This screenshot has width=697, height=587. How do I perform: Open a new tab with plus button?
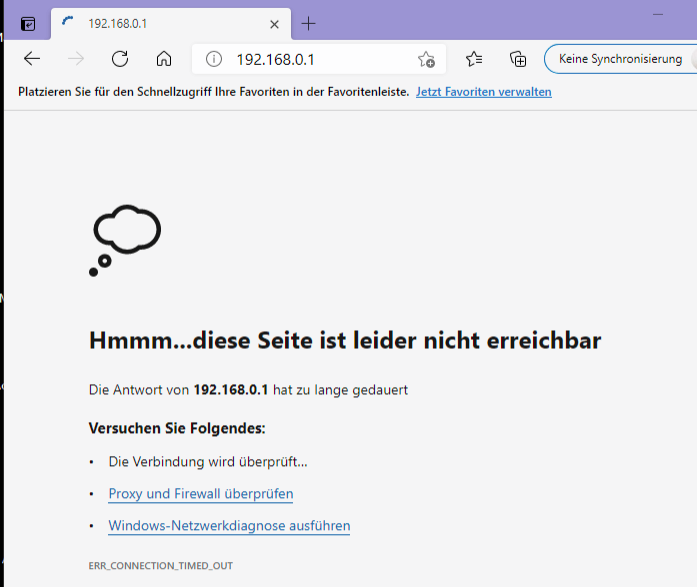click(308, 23)
